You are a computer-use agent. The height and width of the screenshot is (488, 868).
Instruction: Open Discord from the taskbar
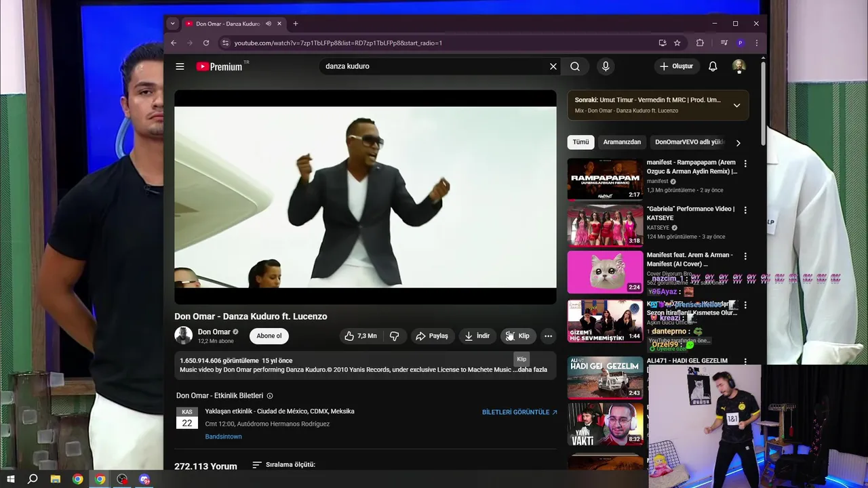144,479
